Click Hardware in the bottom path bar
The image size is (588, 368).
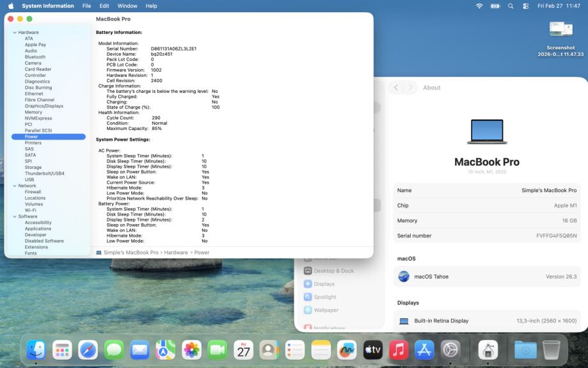(x=175, y=253)
